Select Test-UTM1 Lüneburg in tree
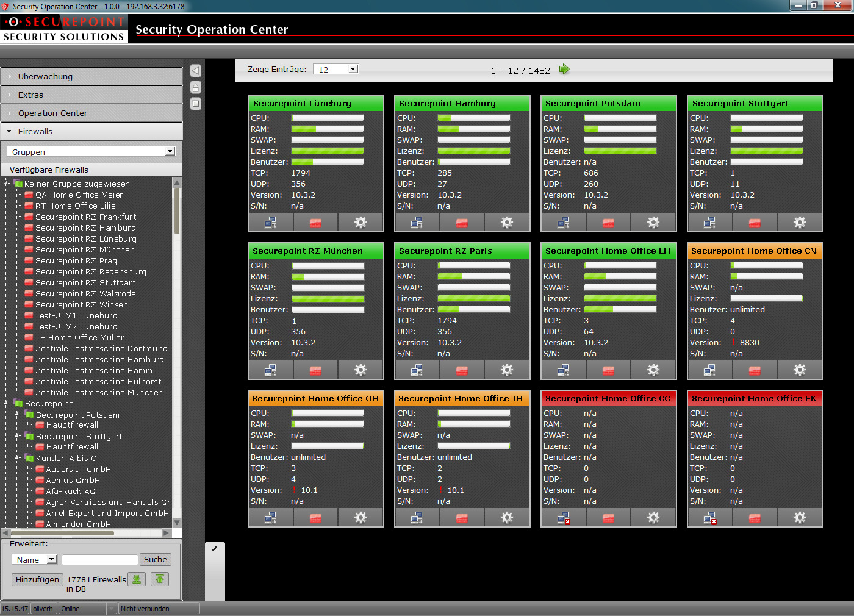 tap(76, 315)
